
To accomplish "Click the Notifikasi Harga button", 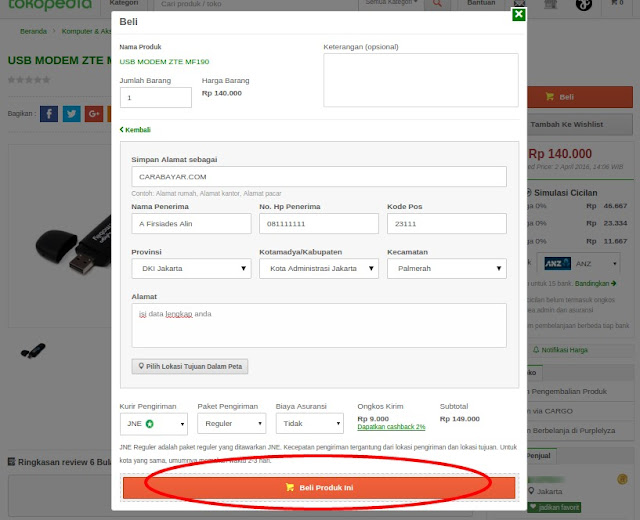I will [560, 350].
